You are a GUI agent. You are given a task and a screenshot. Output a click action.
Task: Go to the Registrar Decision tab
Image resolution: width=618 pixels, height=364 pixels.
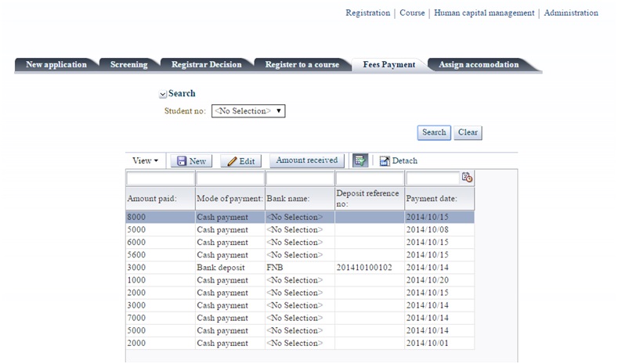coord(207,65)
